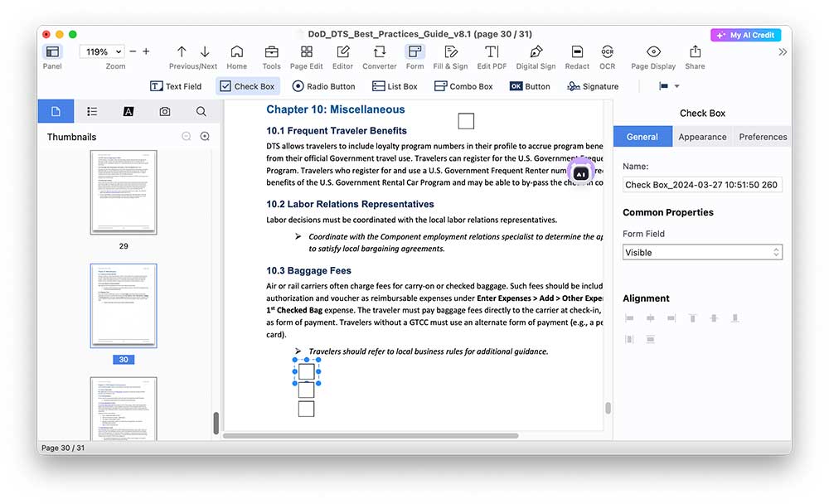This screenshot has width=829, height=504.
Task: Run the OCR tool
Action: coord(608,51)
